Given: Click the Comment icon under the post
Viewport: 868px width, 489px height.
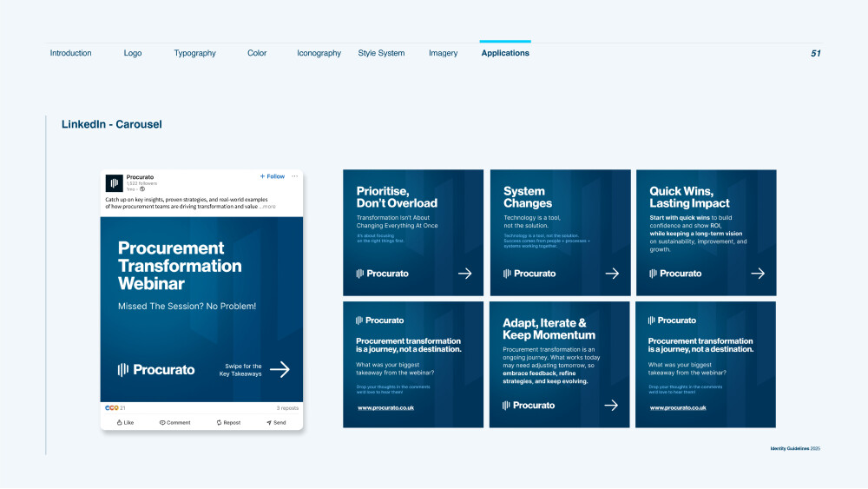Looking at the screenshot, I should [x=162, y=422].
